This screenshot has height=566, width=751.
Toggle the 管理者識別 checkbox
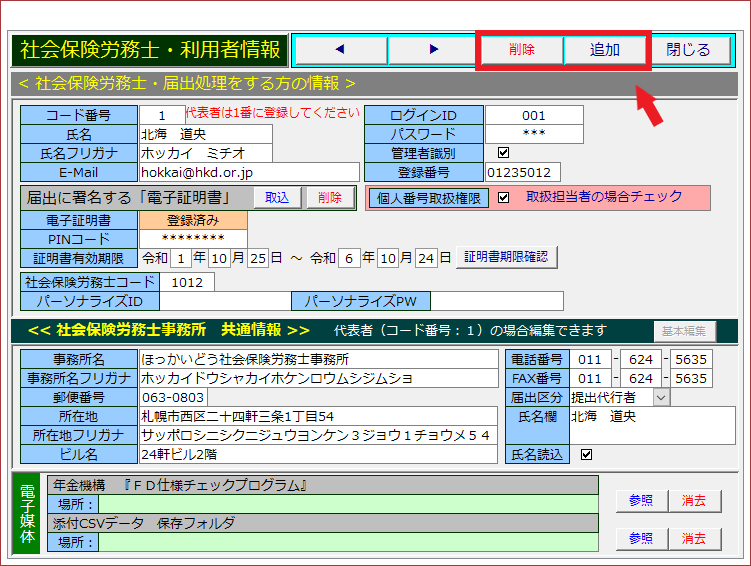pyautogui.click(x=503, y=153)
